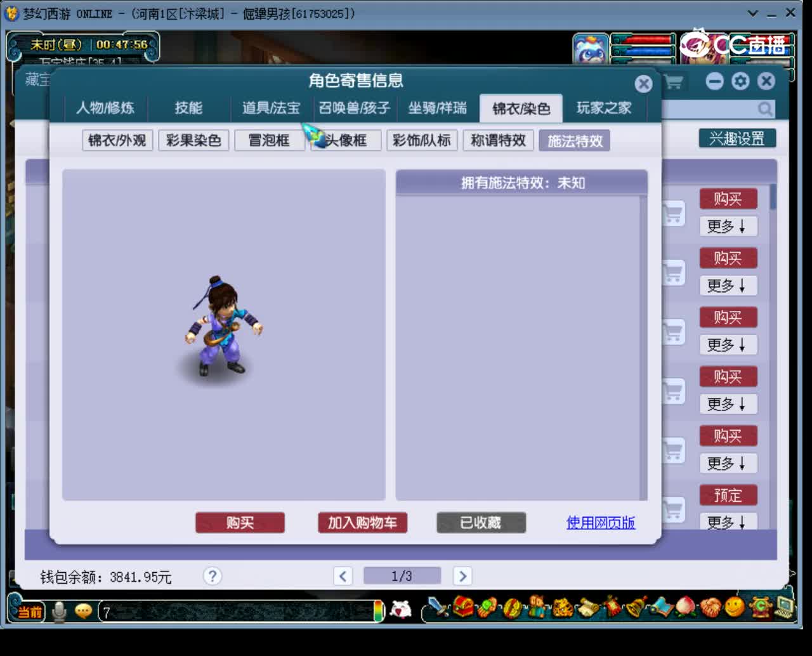Click the 加入购物车 button
812x656 pixels.
(x=362, y=523)
